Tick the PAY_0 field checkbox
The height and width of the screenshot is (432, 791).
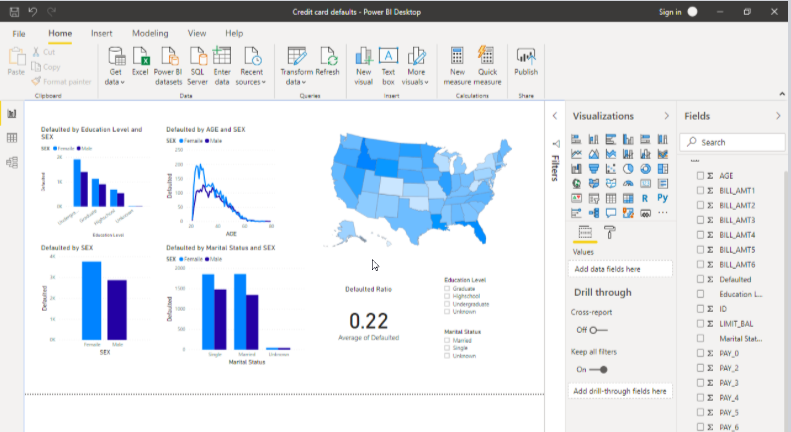(x=700, y=353)
